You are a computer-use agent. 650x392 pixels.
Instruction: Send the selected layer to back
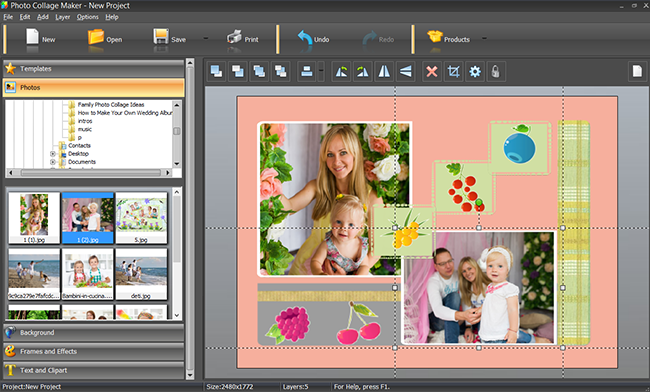(238, 72)
